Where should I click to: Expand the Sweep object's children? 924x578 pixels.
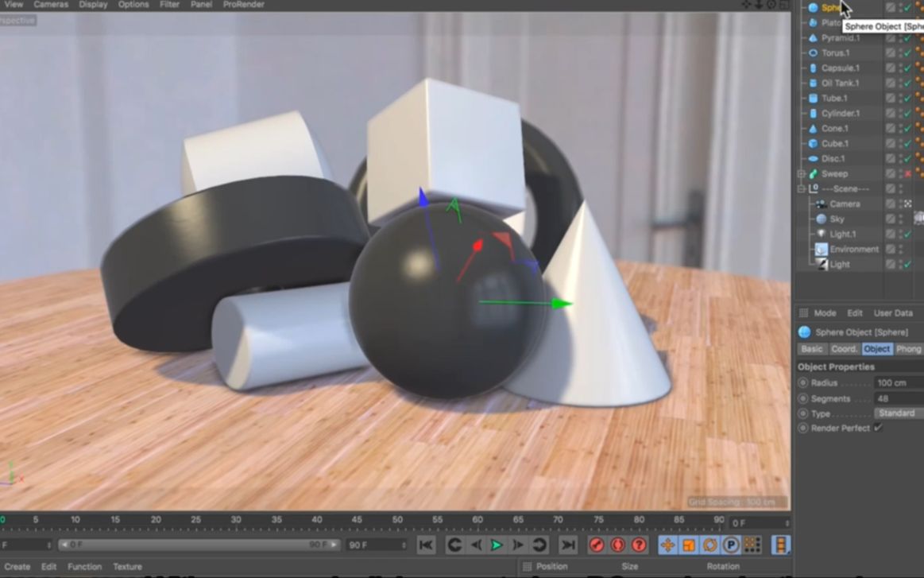(800, 173)
